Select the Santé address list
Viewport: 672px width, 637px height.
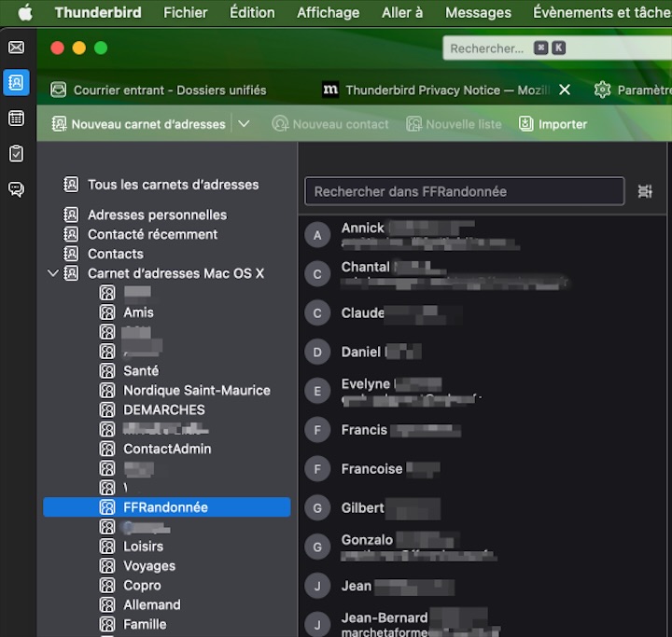tap(141, 370)
